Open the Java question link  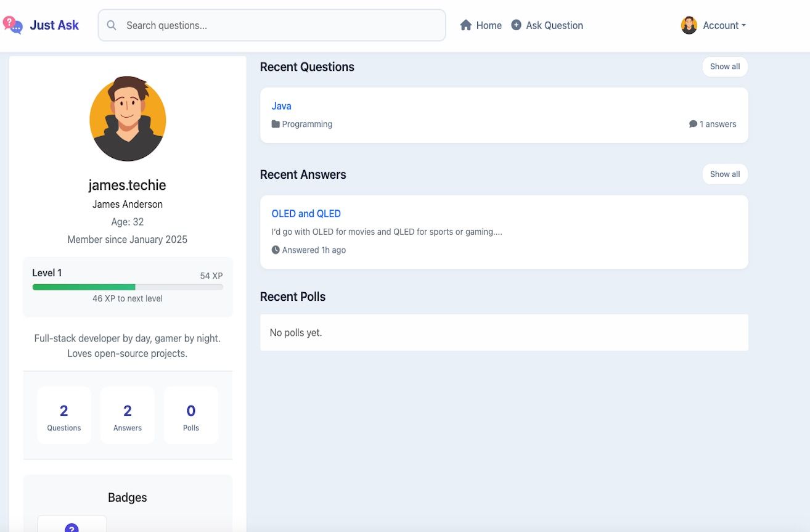pyautogui.click(x=281, y=106)
